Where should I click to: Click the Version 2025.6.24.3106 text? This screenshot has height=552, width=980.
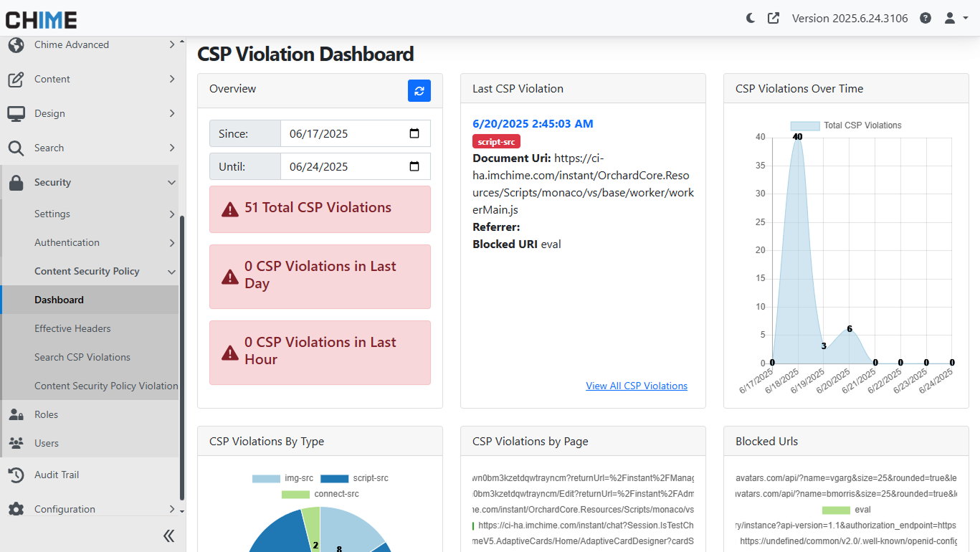850,18
